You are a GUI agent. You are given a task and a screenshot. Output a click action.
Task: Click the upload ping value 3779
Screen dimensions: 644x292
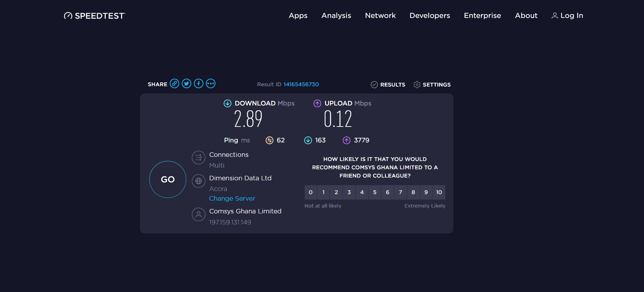coord(362,140)
